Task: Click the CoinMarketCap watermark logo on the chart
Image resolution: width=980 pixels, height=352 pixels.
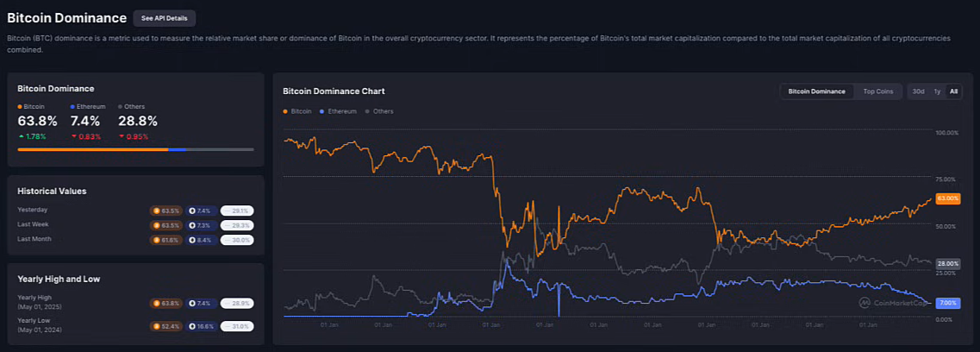Action: point(864,303)
